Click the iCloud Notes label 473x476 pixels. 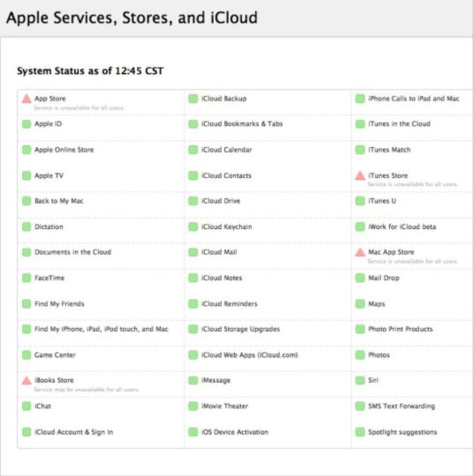[x=222, y=278]
